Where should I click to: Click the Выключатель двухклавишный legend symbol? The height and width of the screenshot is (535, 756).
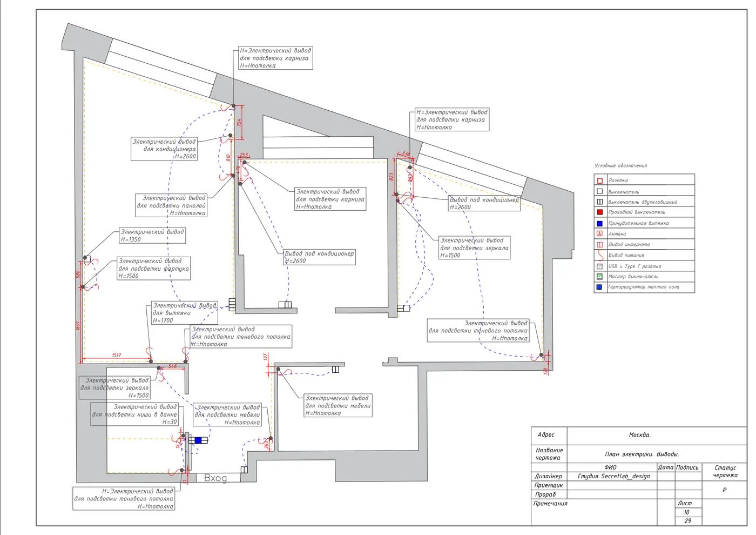pos(599,202)
